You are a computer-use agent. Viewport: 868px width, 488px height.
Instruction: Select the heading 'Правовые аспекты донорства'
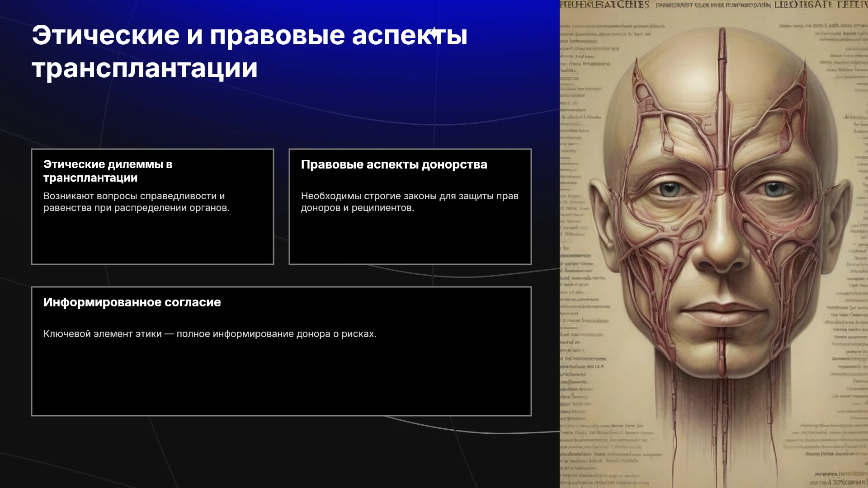(394, 164)
